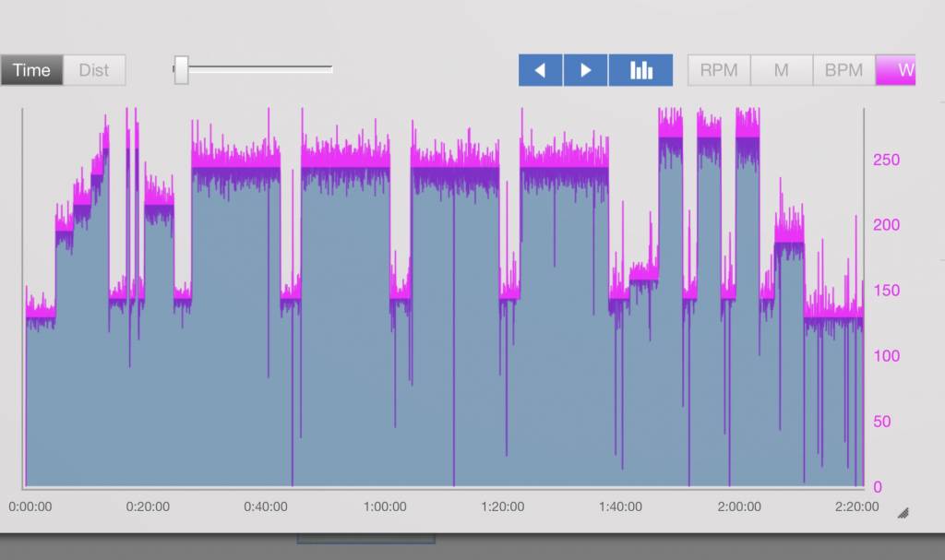Click the 2:20:00 end time label
Image resolution: width=945 pixels, height=560 pixels.
coord(856,506)
